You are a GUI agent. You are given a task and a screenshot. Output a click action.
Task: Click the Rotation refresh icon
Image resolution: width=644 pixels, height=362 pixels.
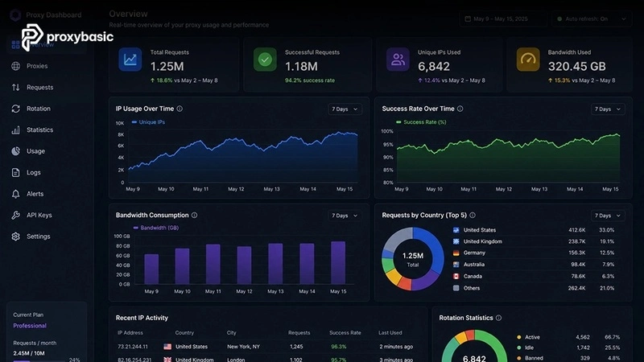(x=15, y=109)
